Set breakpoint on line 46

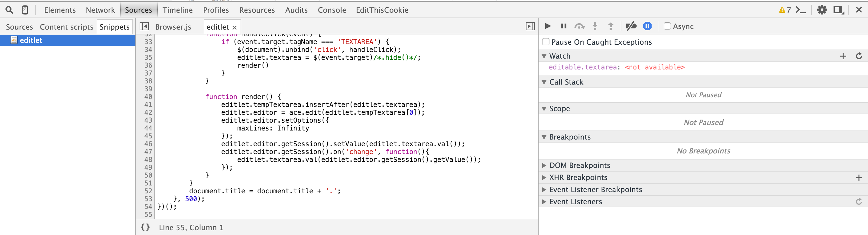click(148, 144)
